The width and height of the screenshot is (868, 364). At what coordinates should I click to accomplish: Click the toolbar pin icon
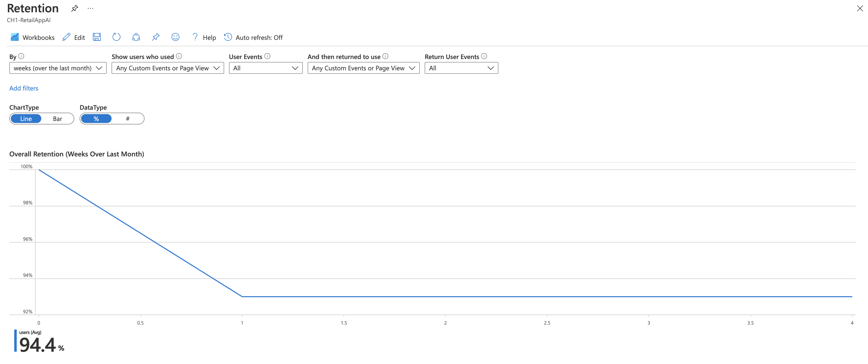(155, 37)
